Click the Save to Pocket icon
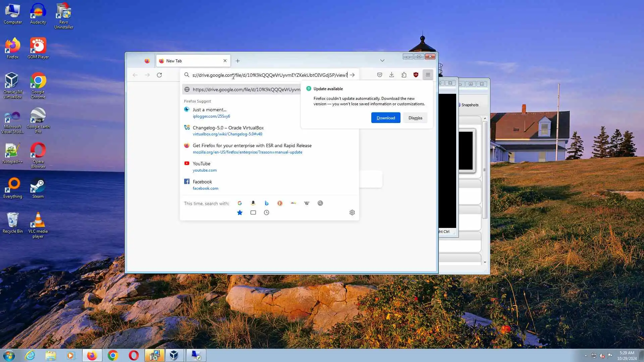The width and height of the screenshot is (644, 362). click(x=379, y=75)
